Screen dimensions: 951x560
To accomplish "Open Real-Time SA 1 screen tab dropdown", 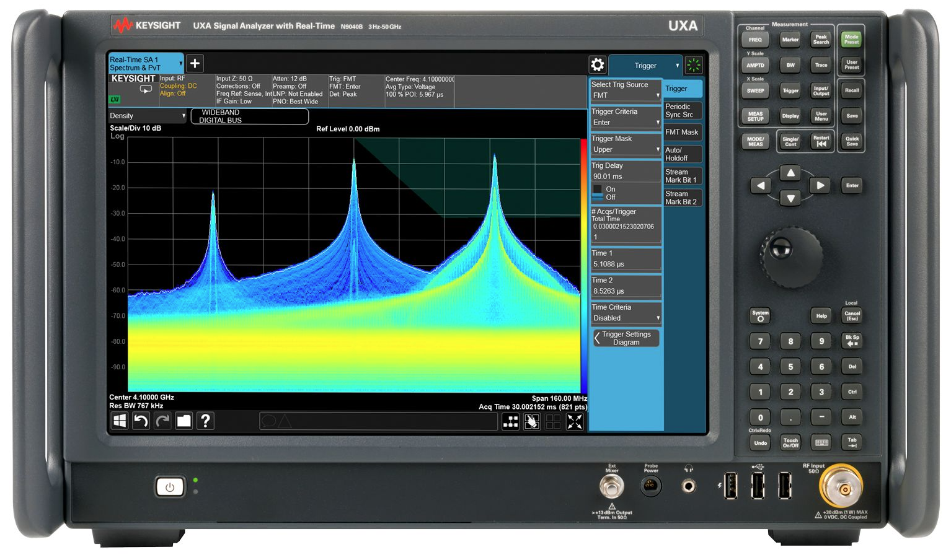I will (x=146, y=64).
